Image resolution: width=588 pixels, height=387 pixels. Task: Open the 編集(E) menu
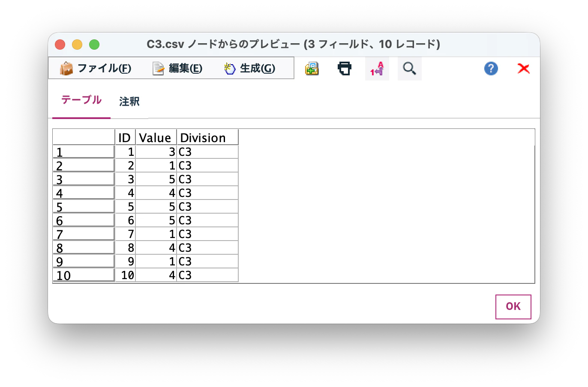(x=177, y=68)
